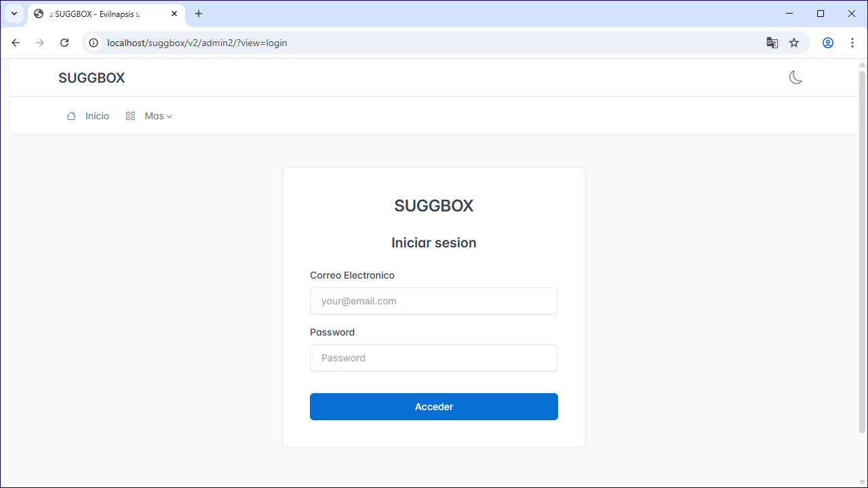Screen dimensions: 868x488
Task: Click the Acceder login button
Action: (x=434, y=407)
